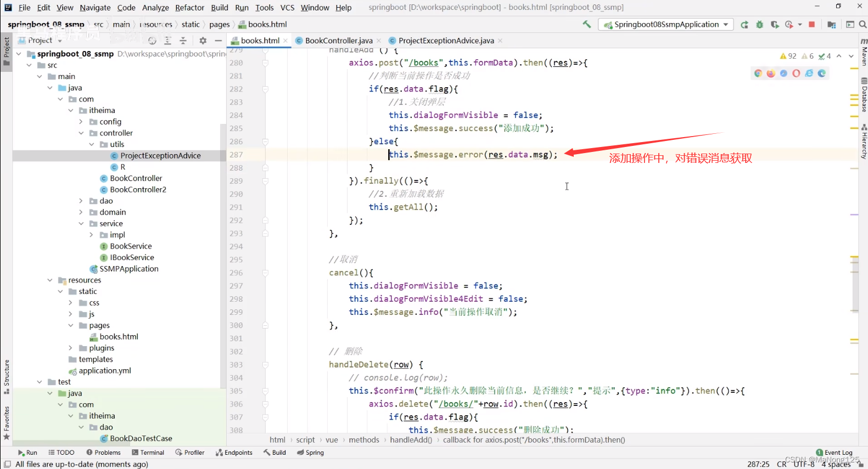Open the Structure tool window
This screenshot has width=868, height=469.
[x=7, y=377]
